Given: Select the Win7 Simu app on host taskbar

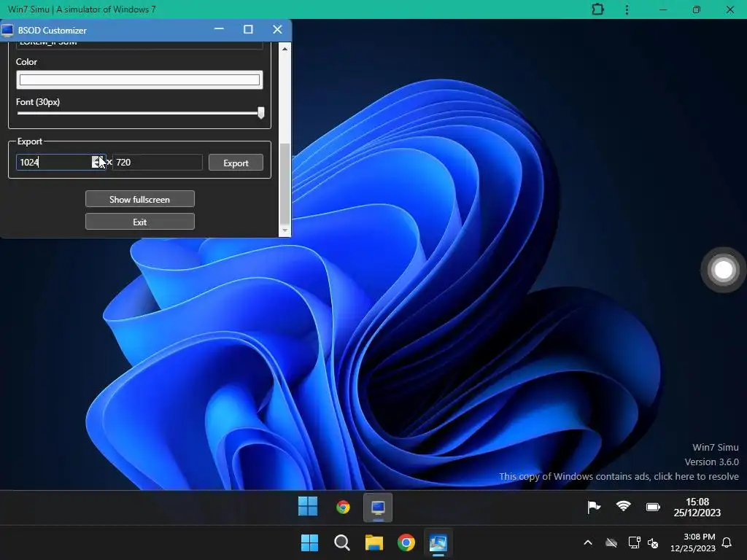Looking at the screenshot, I should point(438,542).
